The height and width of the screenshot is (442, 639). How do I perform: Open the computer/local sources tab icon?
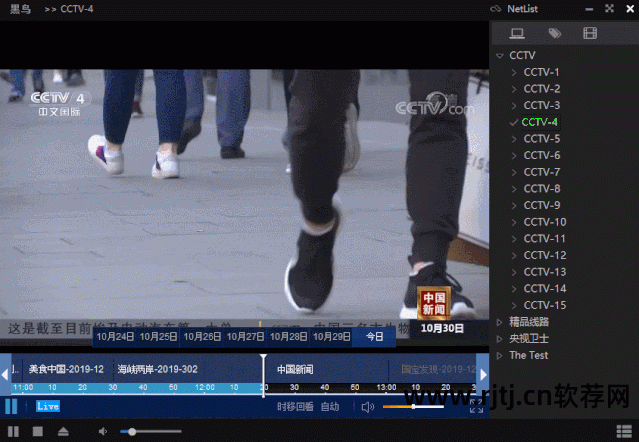pyautogui.click(x=517, y=33)
